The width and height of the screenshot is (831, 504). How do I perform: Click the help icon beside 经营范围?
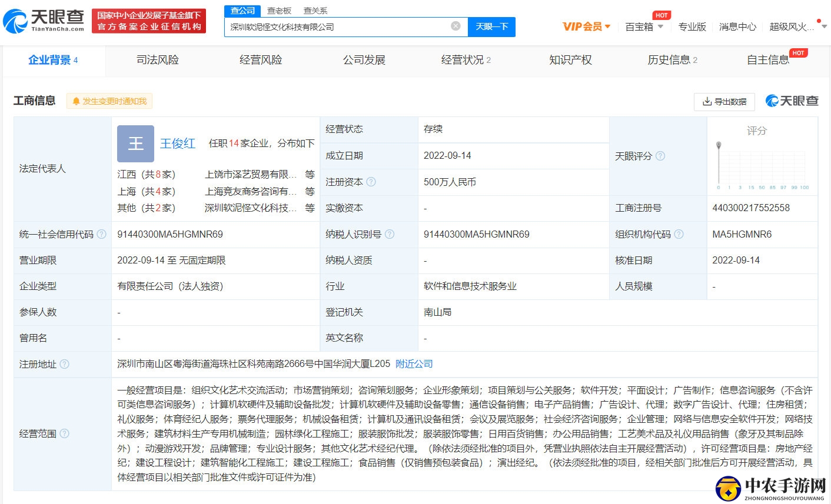pos(64,433)
